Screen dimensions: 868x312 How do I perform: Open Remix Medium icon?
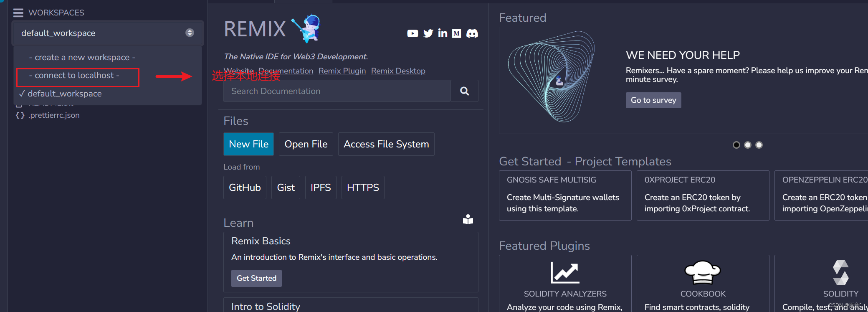pyautogui.click(x=457, y=33)
